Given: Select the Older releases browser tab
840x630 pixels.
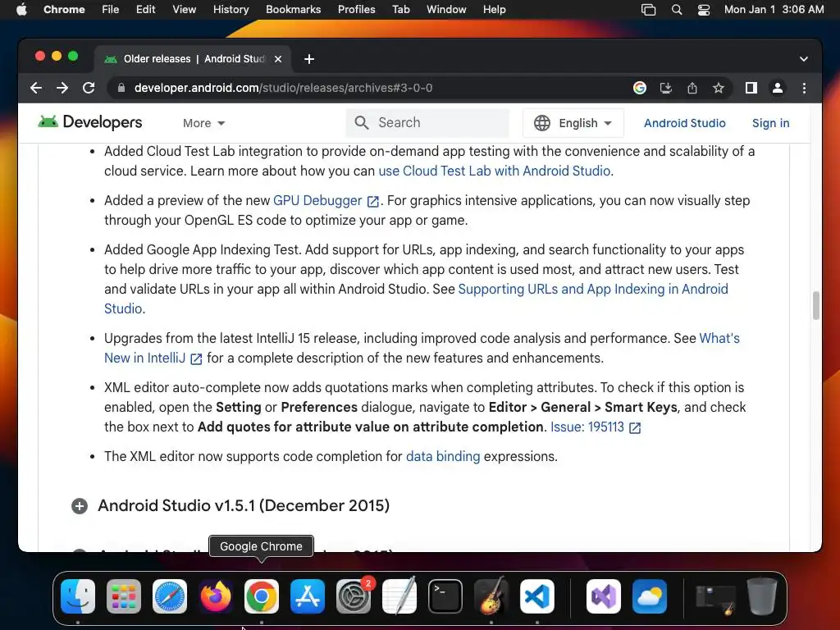Looking at the screenshot, I should click(x=193, y=59).
